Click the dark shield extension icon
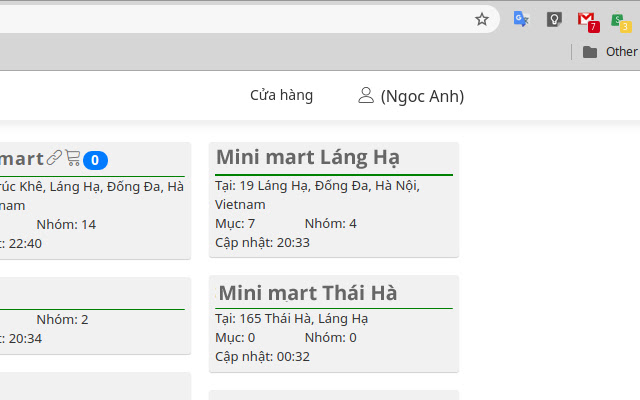 (x=554, y=19)
